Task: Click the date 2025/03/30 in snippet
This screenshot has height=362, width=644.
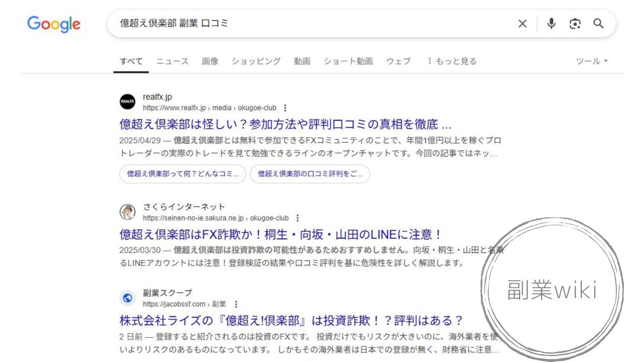Action: tap(139, 250)
